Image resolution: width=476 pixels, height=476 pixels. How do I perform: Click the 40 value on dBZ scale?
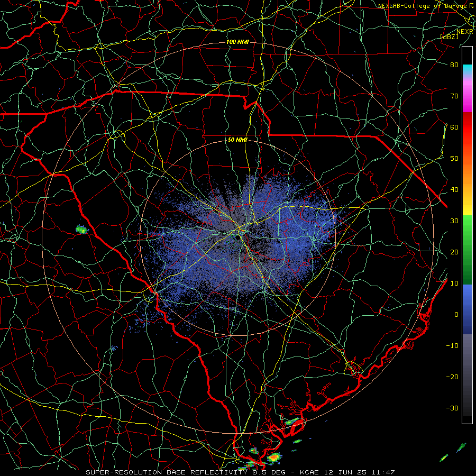(x=454, y=190)
